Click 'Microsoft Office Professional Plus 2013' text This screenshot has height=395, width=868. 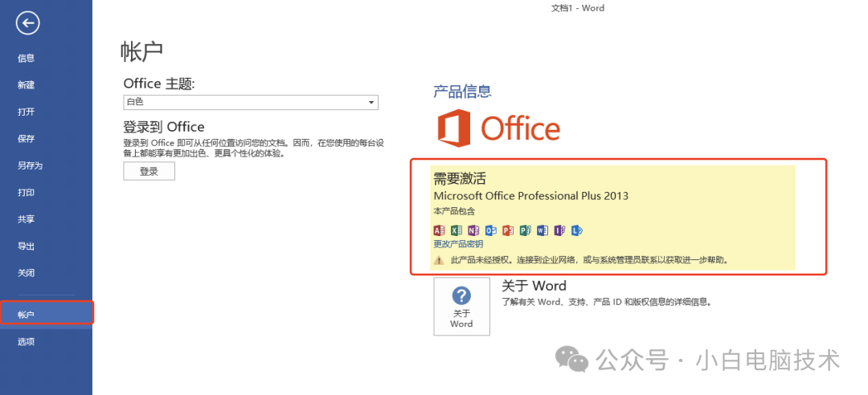coord(531,196)
